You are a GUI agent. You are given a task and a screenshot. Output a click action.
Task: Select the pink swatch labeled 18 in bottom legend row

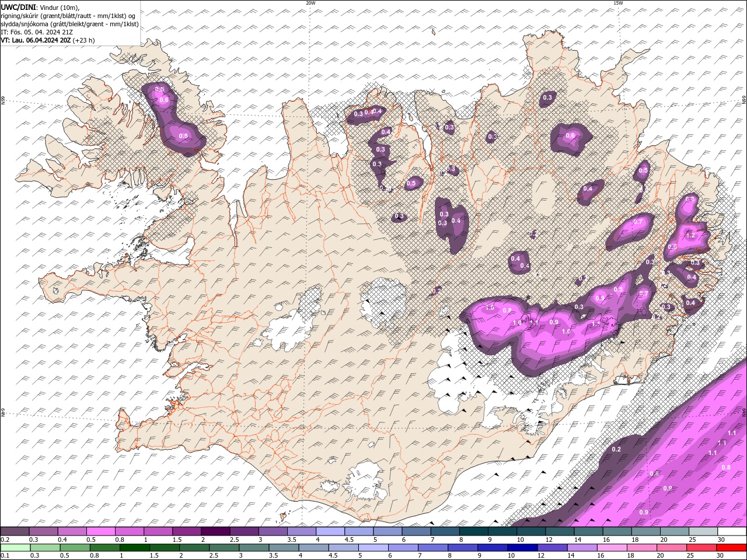641,548
